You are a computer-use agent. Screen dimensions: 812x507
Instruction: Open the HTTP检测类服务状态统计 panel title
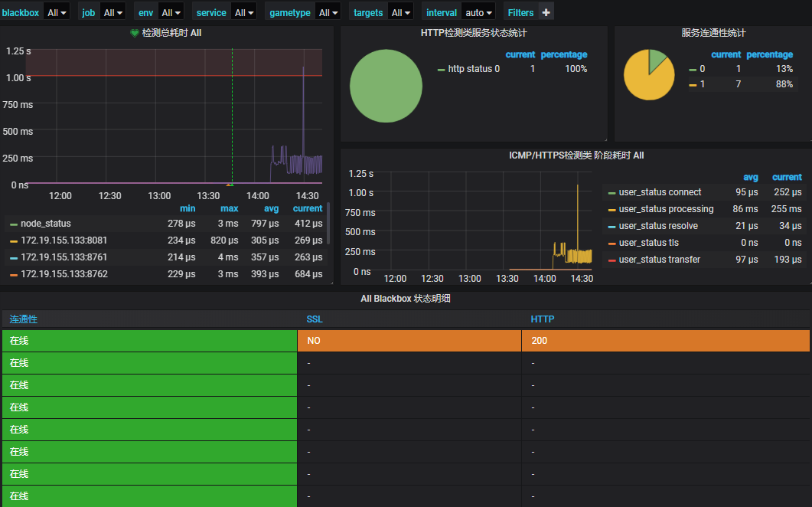[473, 33]
